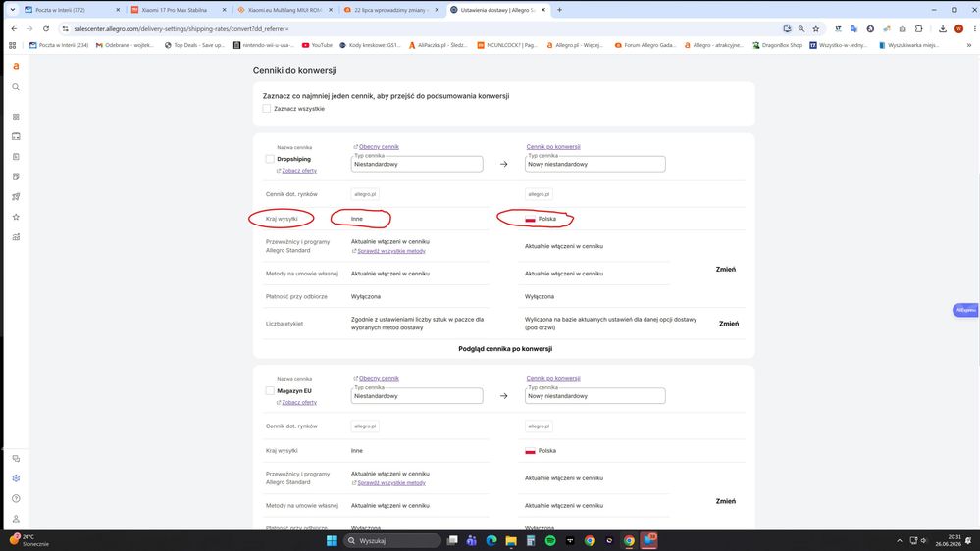Open 'Sprawdź wszystkie metody' link under Dropshiping
This screenshot has width=980, height=551.
click(x=391, y=251)
